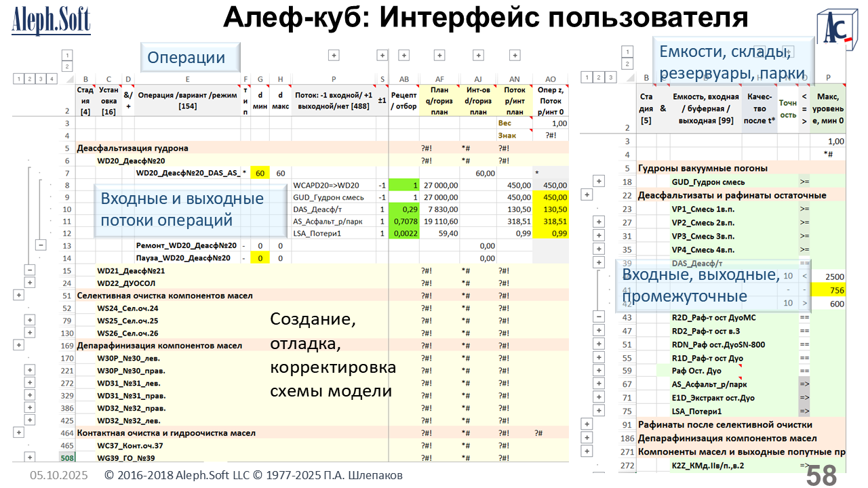Click plus icon beside WS25_Сел.оч.25 row
The image size is (868, 488).
31,320
